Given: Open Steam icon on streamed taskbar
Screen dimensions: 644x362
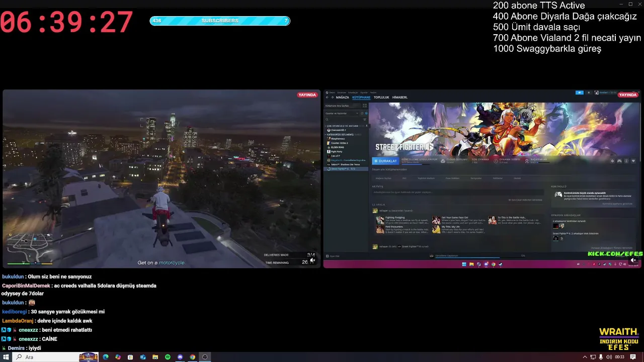Looking at the screenshot, I should (x=500, y=264).
